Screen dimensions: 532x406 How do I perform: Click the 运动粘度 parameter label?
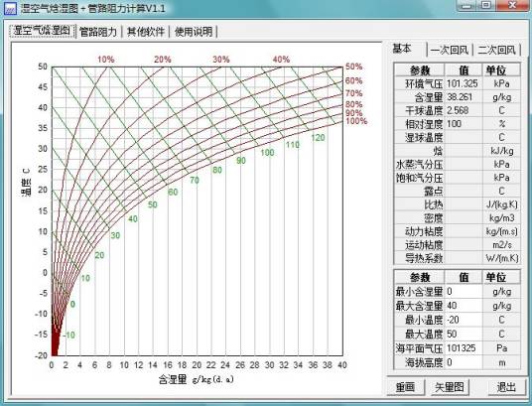424,245
